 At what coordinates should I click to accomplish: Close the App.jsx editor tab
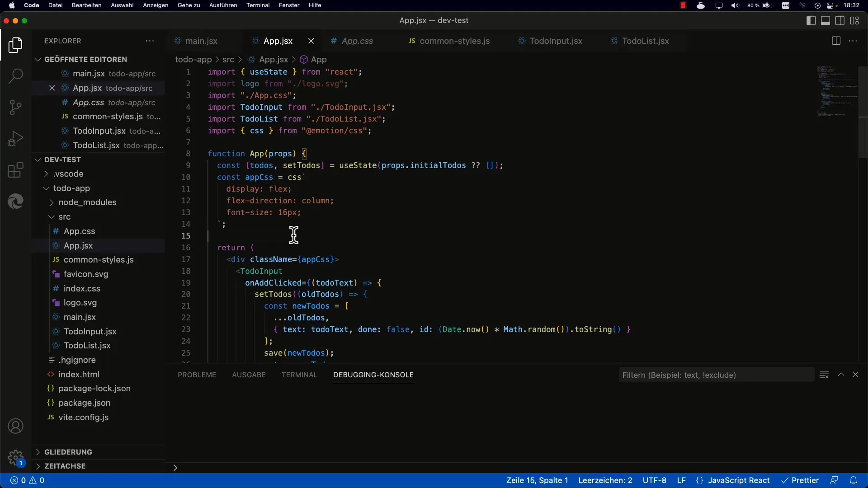[311, 41]
